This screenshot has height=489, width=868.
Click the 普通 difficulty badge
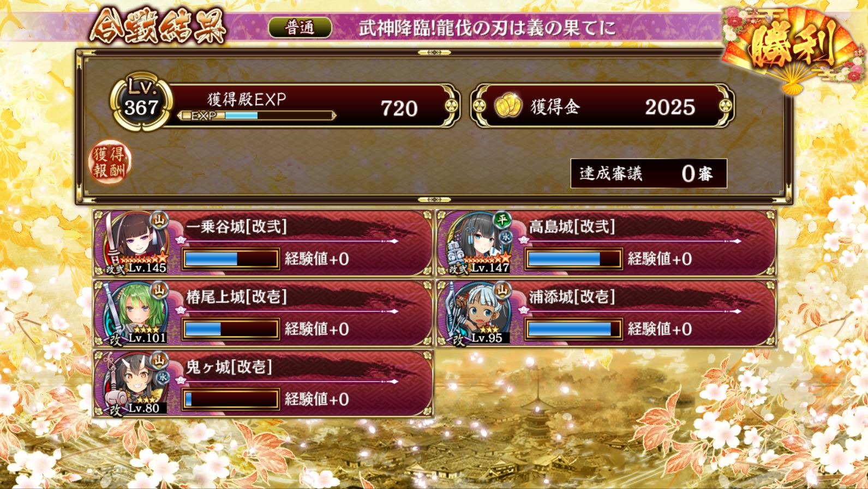[x=300, y=27]
